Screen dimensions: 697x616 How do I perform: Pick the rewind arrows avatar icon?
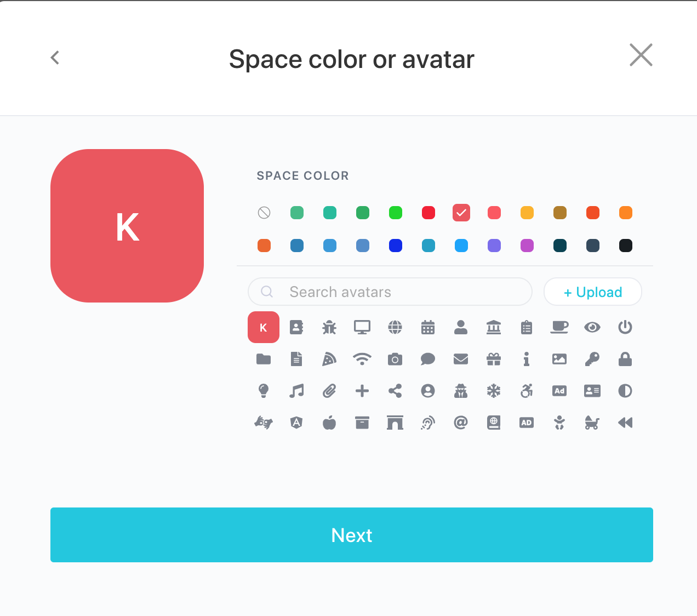(x=625, y=423)
